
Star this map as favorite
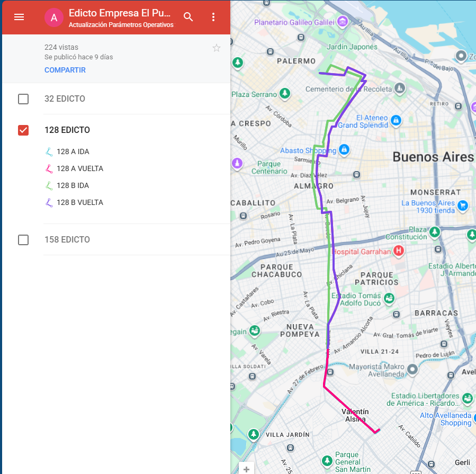pyautogui.click(x=217, y=48)
